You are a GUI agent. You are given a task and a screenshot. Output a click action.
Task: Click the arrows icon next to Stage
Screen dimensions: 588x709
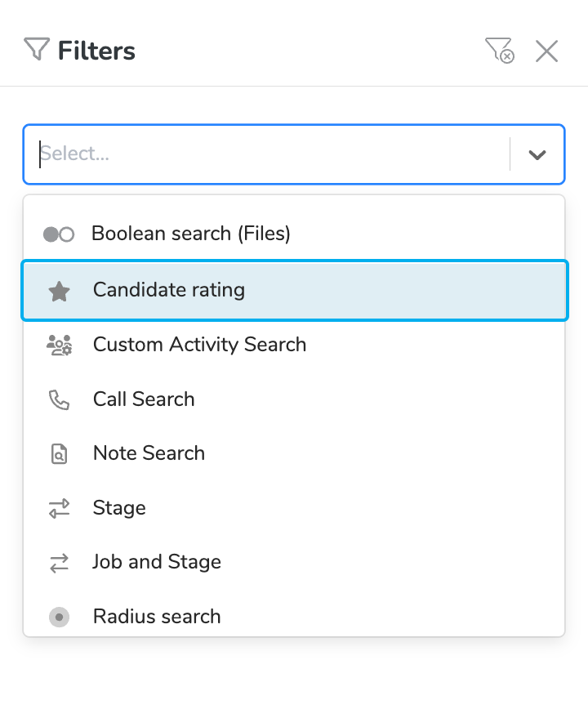59,509
